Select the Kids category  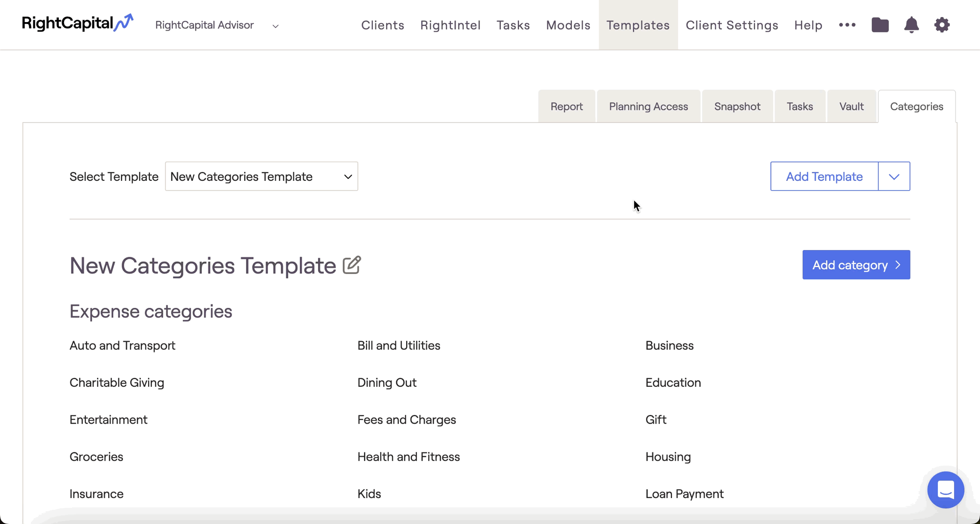tap(369, 494)
